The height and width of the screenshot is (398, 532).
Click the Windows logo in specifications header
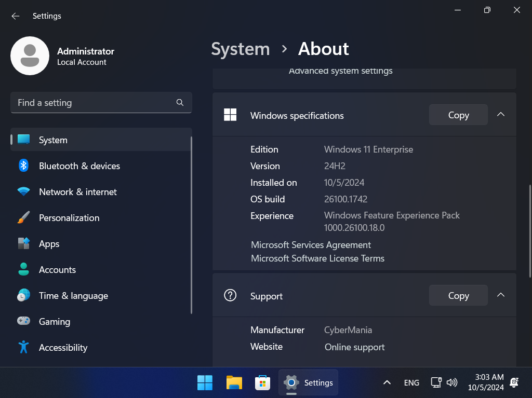(230, 115)
